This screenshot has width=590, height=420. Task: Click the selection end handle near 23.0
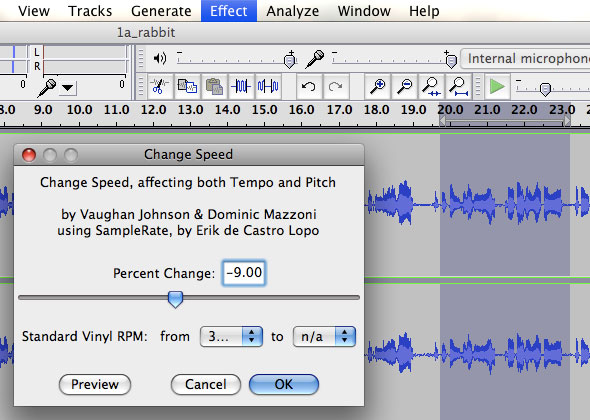[567, 121]
